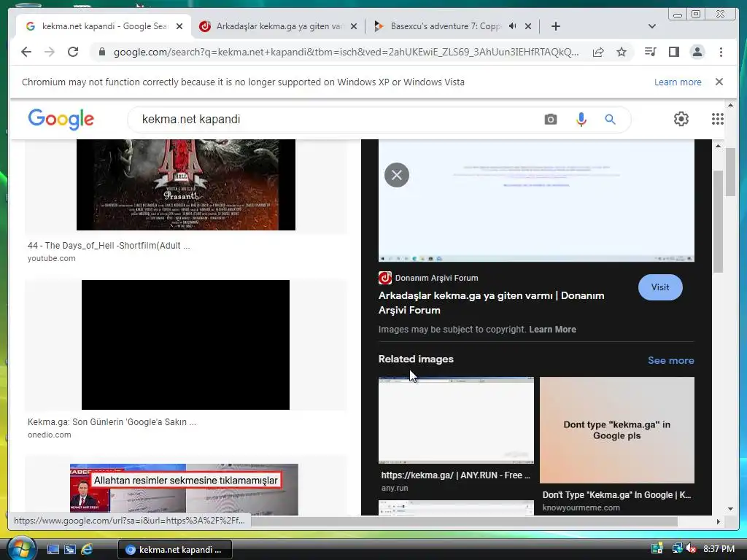
Task: Bookmark this tab with star icon
Action: tap(622, 52)
